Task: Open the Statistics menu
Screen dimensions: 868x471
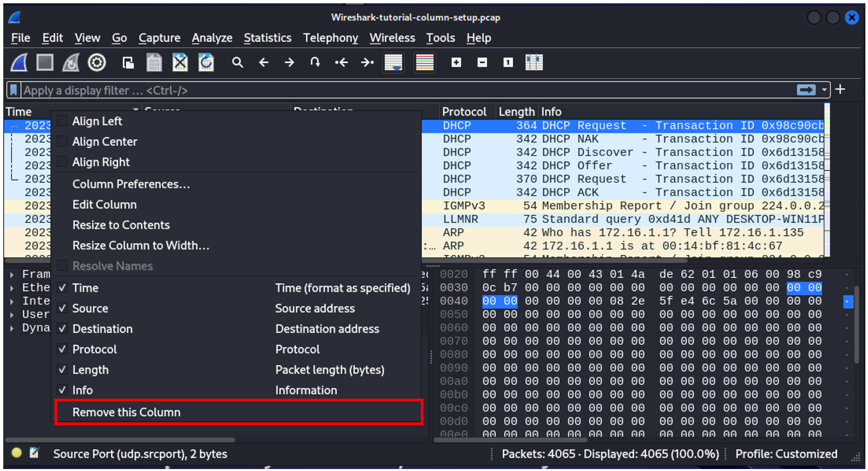Action: 267,37
